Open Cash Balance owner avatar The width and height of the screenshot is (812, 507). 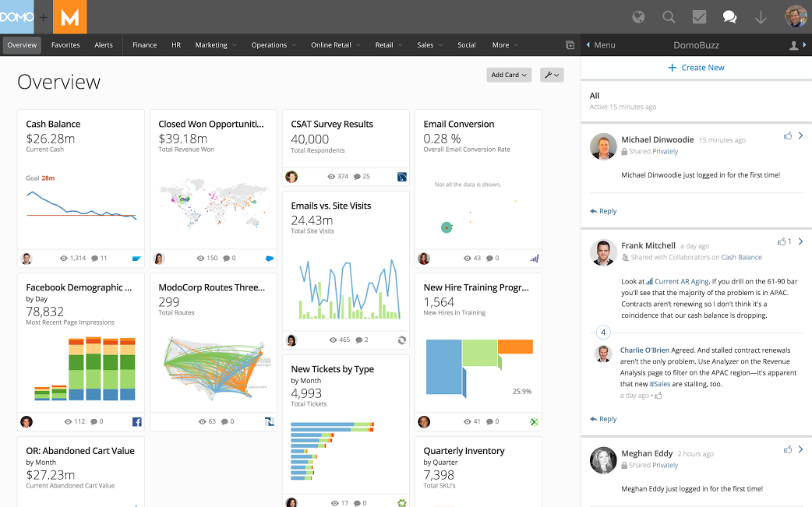click(26, 258)
